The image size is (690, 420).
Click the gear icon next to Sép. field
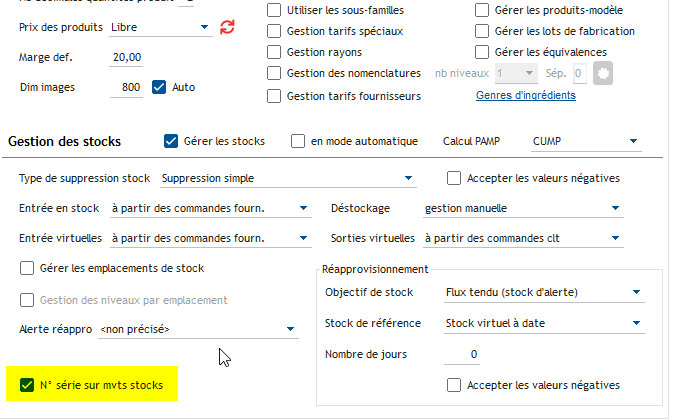pos(602,73)
